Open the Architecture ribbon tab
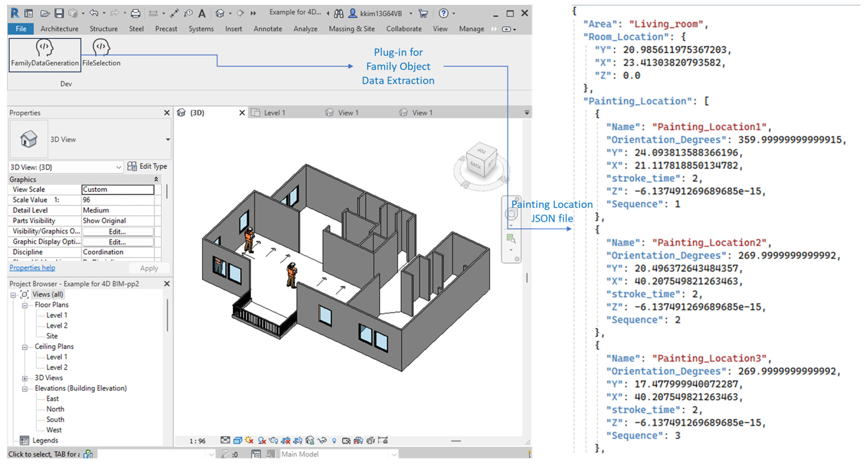 [59, 29]
